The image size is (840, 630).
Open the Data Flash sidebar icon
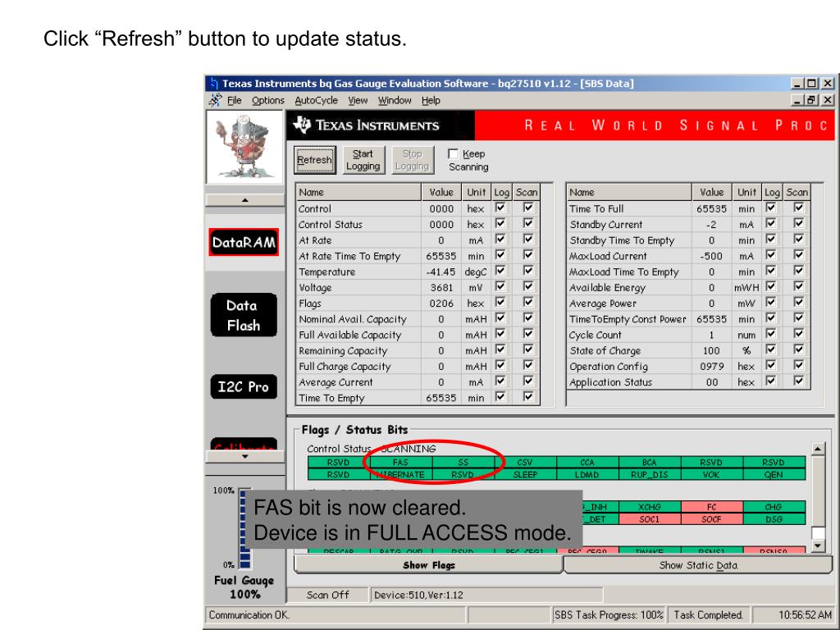pos(244,315)
